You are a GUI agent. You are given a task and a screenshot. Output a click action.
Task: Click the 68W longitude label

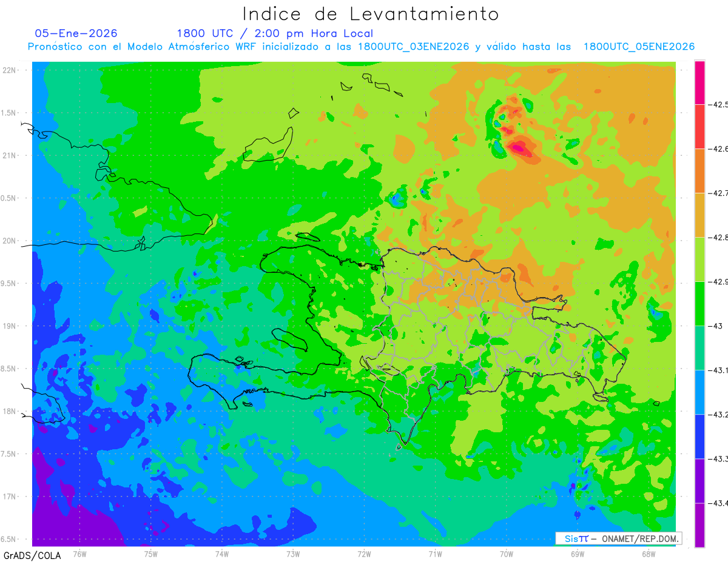coord(649,554)
